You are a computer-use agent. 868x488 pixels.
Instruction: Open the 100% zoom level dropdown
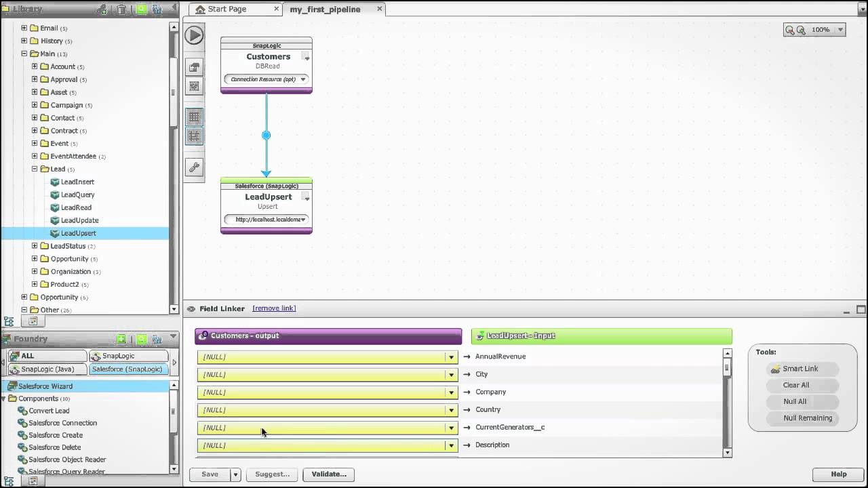(x=840, y=30)
